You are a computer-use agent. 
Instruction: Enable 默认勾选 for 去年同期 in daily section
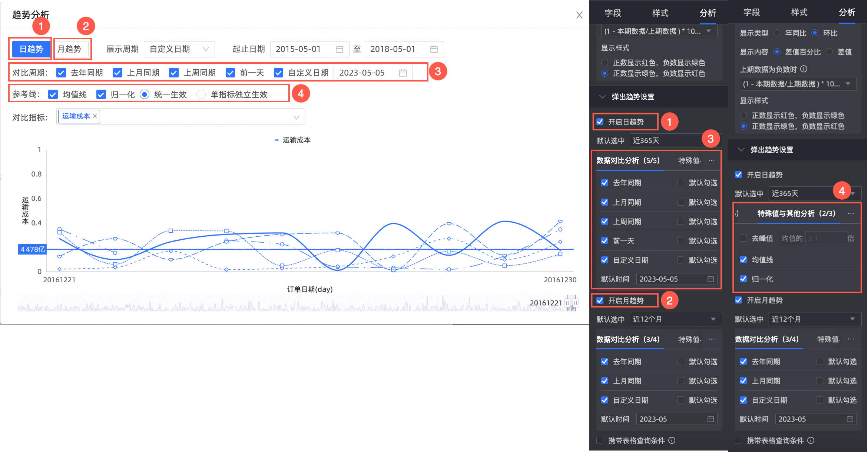click(680, 183)
